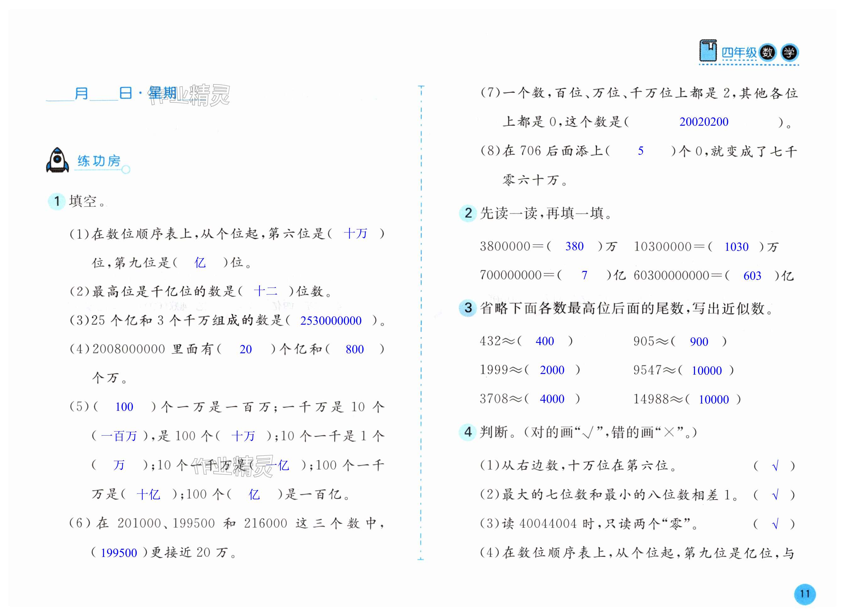This screenshot has height=616, width=845.
Task: Click the 练功房 section heading
Action: (99, 161)
